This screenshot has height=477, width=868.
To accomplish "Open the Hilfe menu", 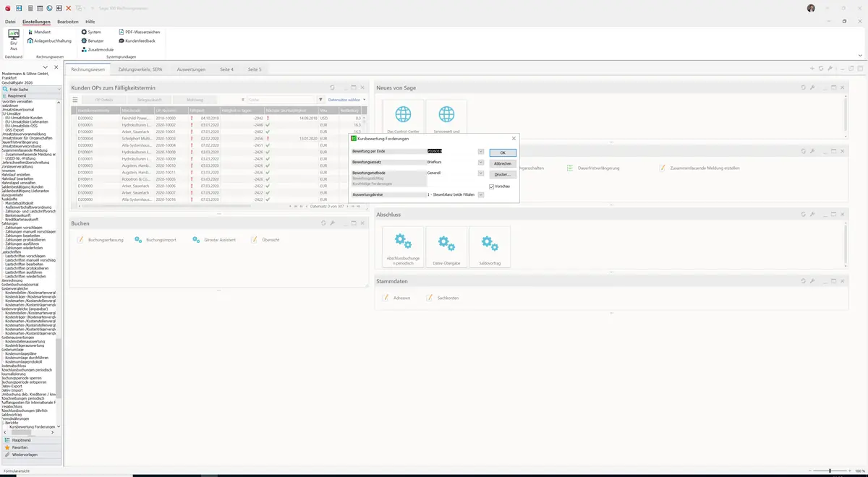I will click(x=90, y=22).
